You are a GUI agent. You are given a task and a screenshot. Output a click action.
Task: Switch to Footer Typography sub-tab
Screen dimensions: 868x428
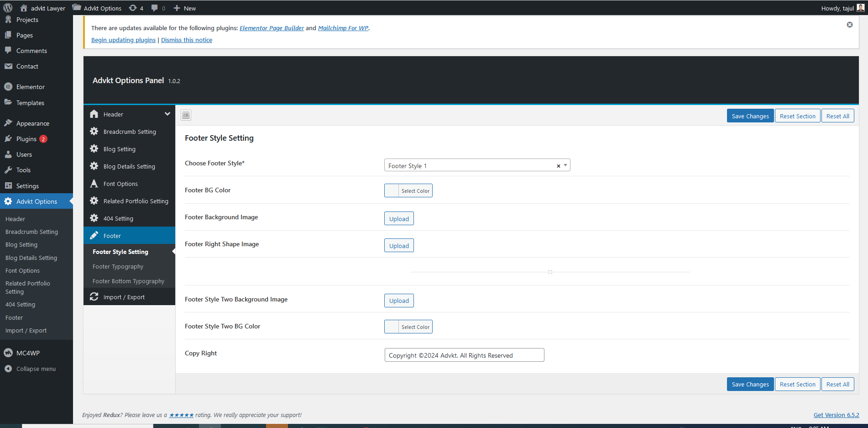pyautogui.click(x=118, y=266)
